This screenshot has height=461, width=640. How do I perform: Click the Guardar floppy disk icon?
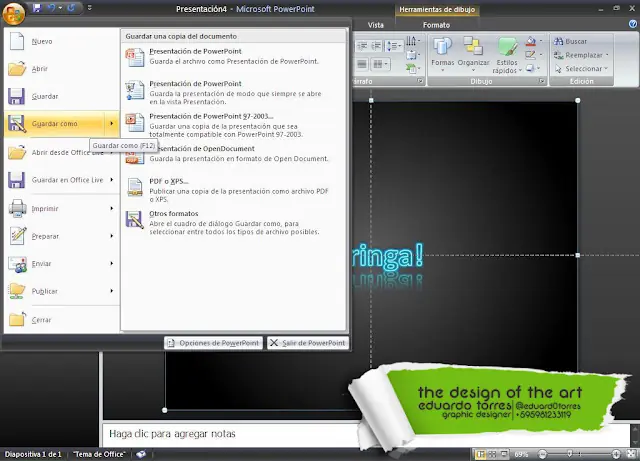[x=17, y=97]
